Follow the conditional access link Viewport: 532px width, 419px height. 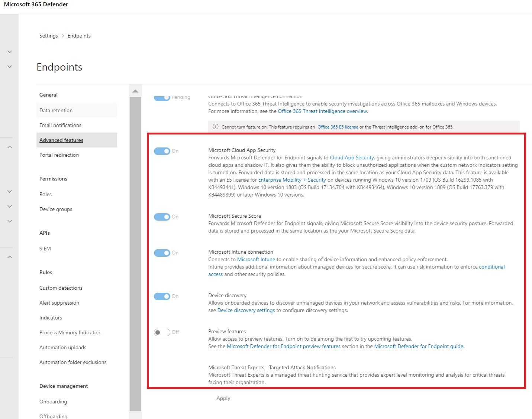tap(491, 267)
